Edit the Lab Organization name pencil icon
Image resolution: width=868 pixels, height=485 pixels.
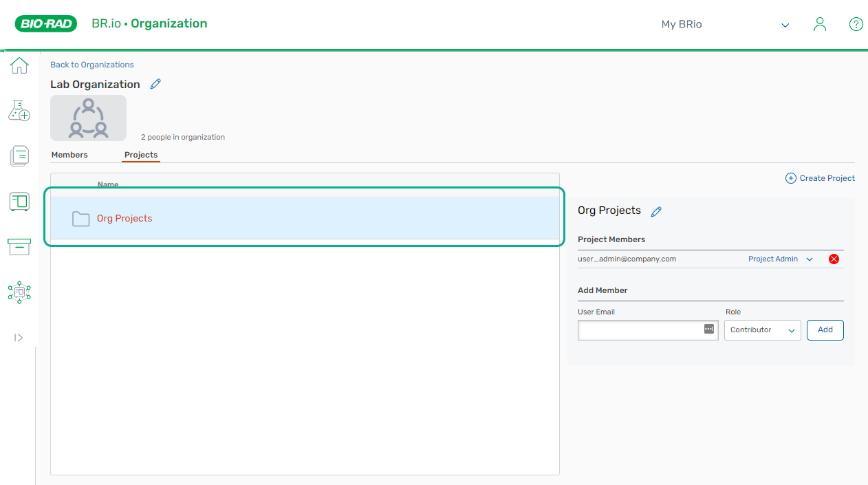coord(155,84)
